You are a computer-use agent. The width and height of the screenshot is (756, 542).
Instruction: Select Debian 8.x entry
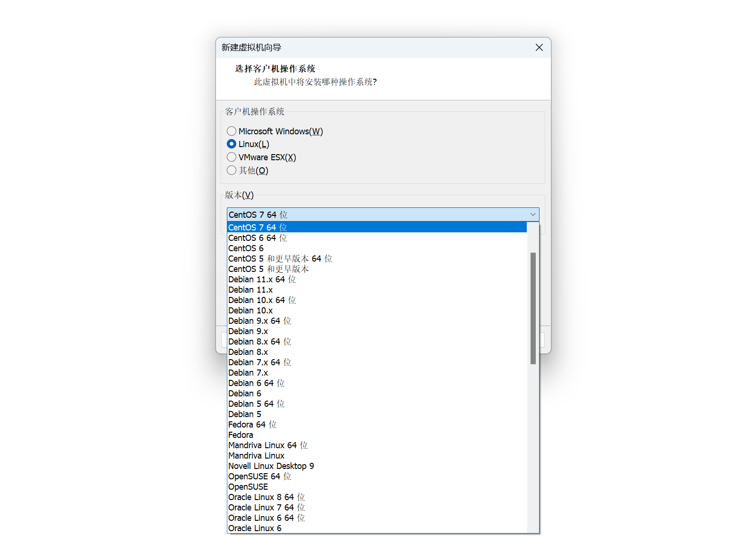pos(377,352)
